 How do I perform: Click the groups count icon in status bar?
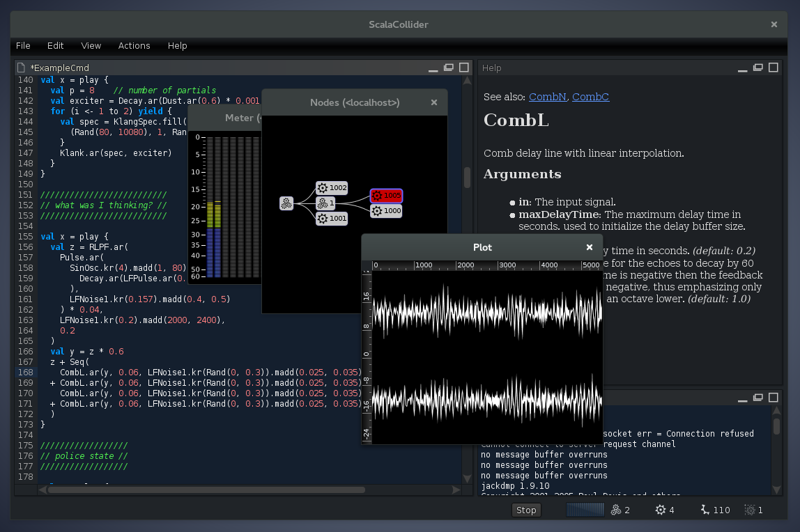616,510
